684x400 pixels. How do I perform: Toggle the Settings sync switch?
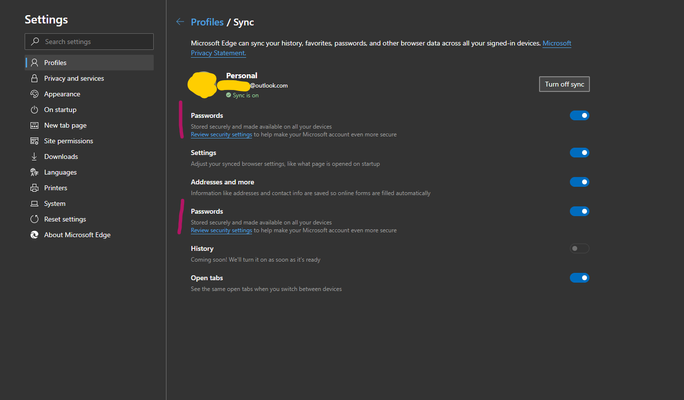[x=579, y=152]
